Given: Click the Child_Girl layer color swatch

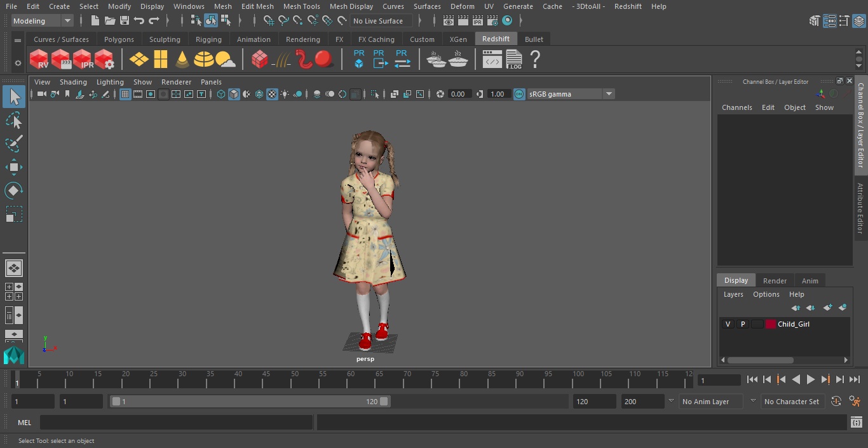Looking at the screenshot, I should [770, 324].
